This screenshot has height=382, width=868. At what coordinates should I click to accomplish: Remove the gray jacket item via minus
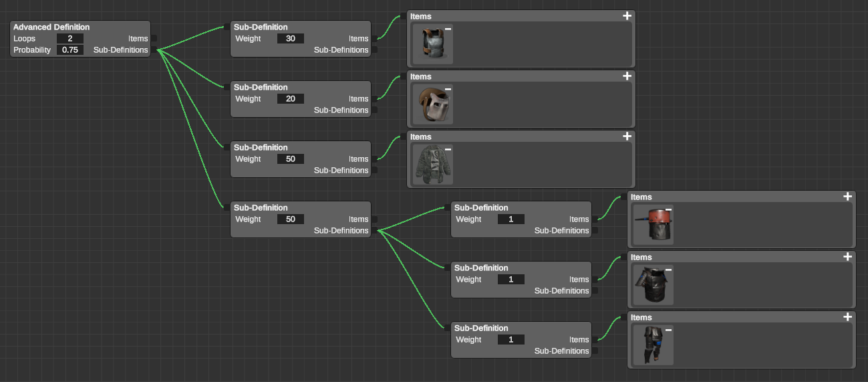(448, 149)
